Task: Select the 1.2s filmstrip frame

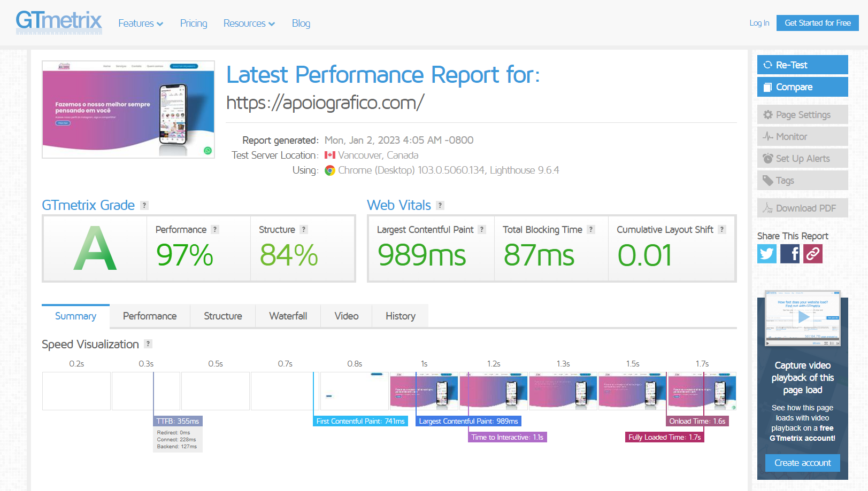Action: click(x=494, y=391)
